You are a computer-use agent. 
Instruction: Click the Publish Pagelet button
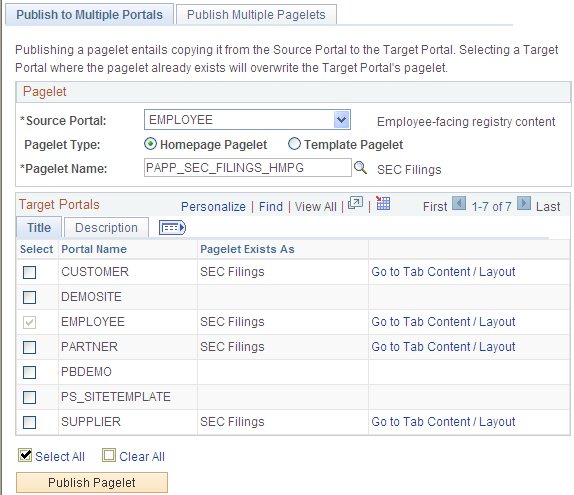[x=92, y=483]
